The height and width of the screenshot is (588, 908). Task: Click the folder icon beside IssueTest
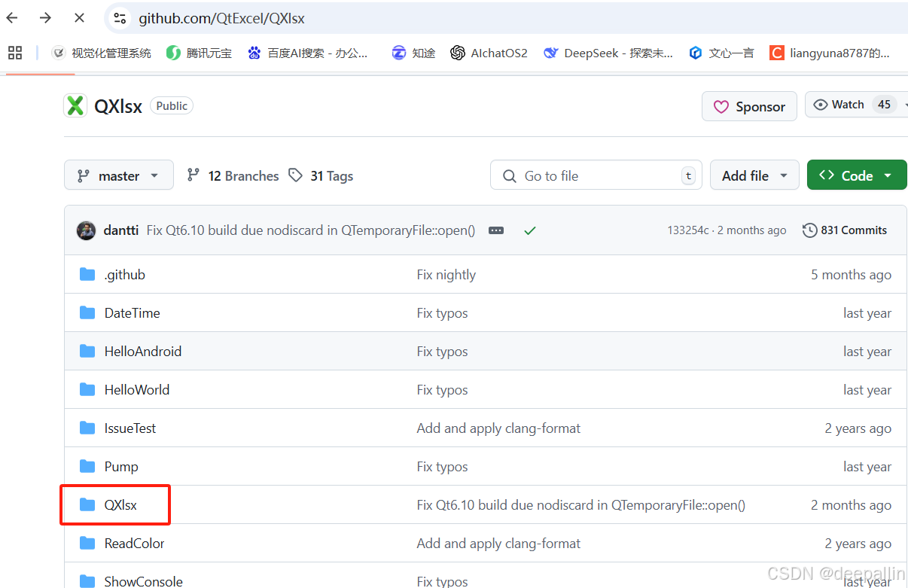pos(87,428)
